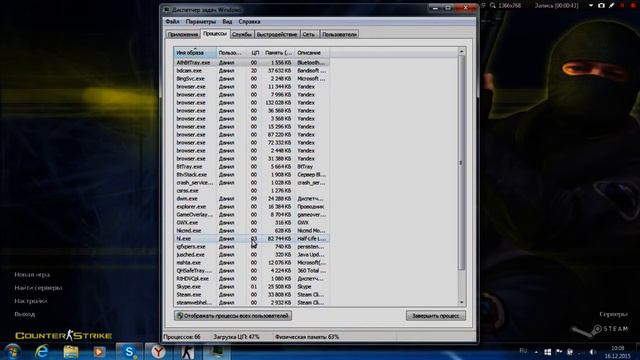Select the Steam.exe process row

coord(251,294)
